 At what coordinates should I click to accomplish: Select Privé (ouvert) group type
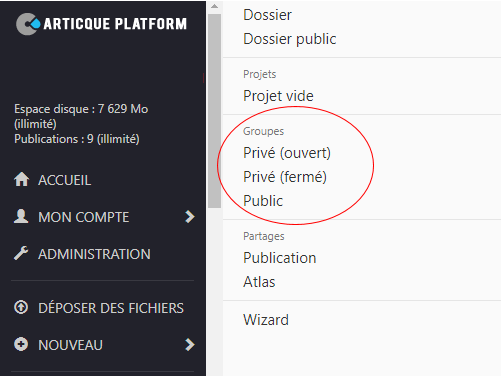coord(287,153)
